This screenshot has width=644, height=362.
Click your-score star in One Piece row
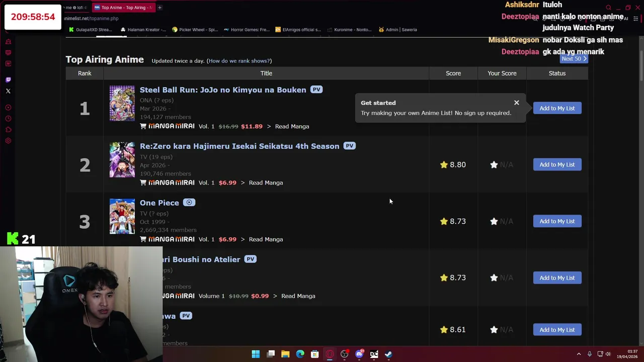tap(494, 221)
